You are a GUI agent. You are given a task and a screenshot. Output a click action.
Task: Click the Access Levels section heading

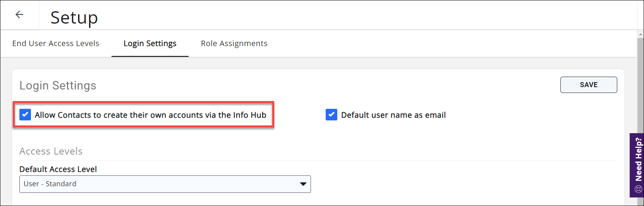pyautogui.click(x=51, y=151)
